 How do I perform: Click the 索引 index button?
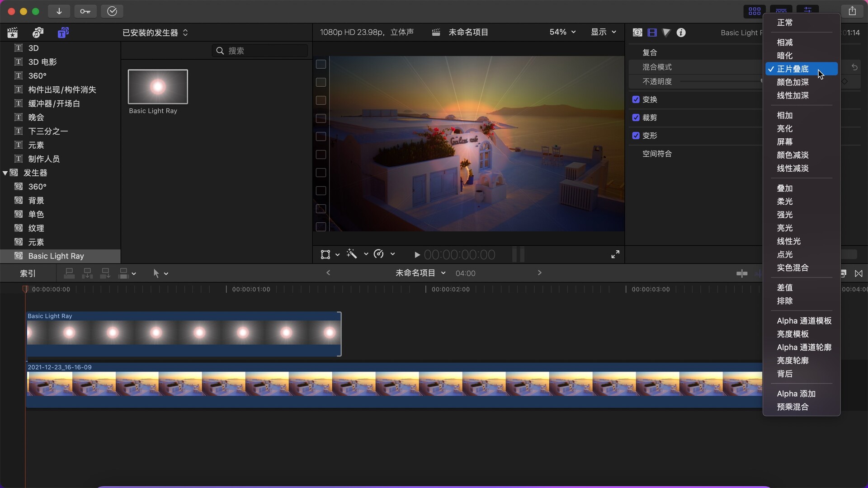pyautogui.click(x=28, y=273)
